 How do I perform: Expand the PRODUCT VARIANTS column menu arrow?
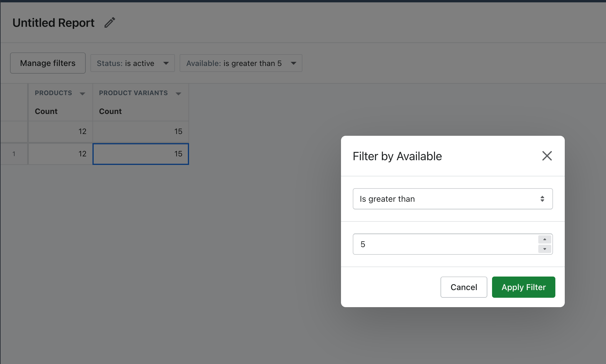[x=178, y=94]
